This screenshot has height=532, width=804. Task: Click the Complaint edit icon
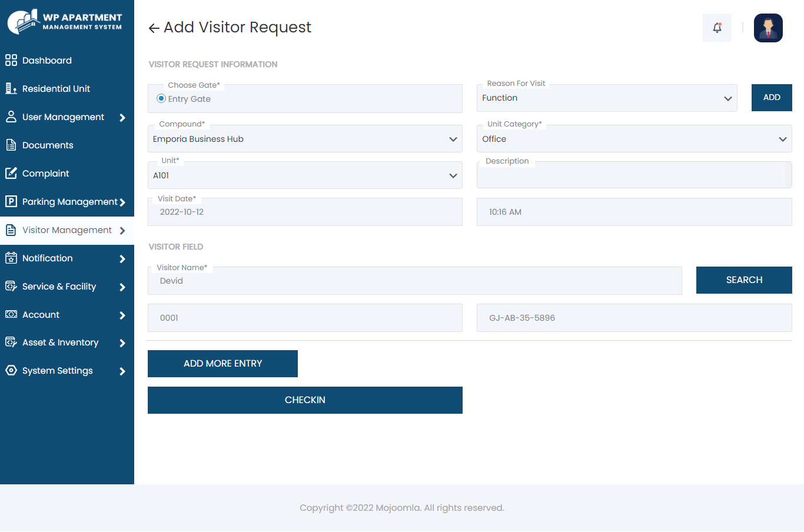point(11,173)
